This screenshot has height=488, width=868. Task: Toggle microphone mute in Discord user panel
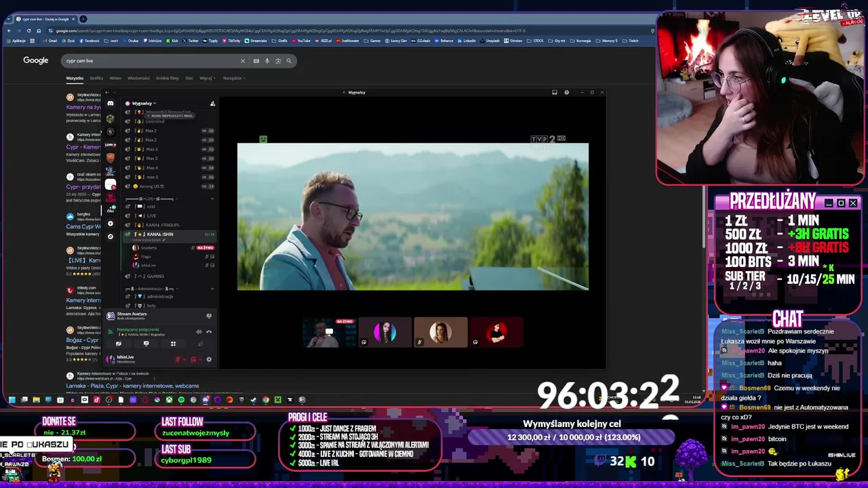click(178, 359)
